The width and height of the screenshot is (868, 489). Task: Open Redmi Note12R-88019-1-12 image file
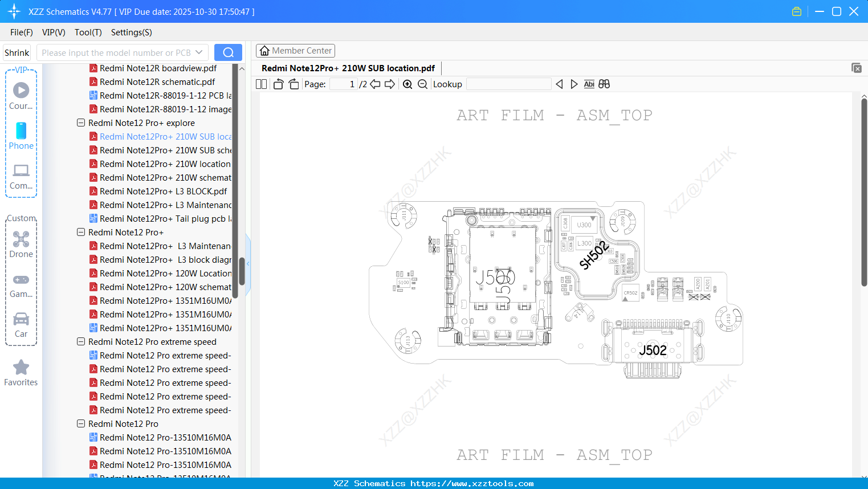click(x=161, y=109)
